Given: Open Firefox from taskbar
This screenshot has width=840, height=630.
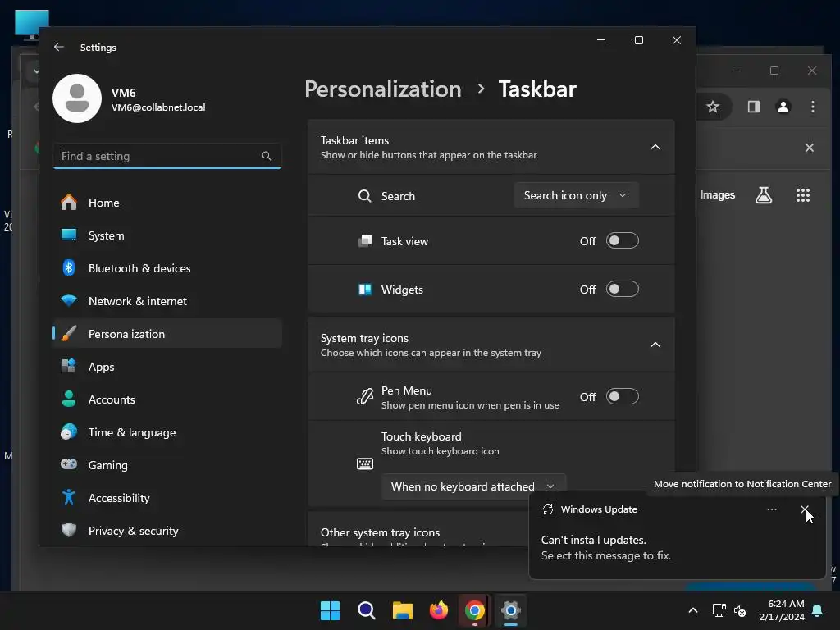Looking at the screenshot, I should (x=439, y=610).
